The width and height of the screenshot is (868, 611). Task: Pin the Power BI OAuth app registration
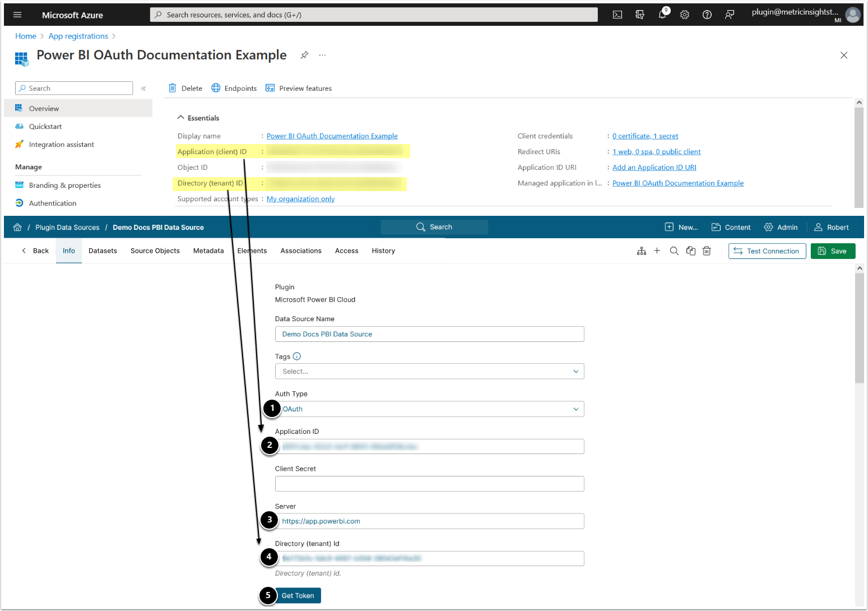point(304,55)
